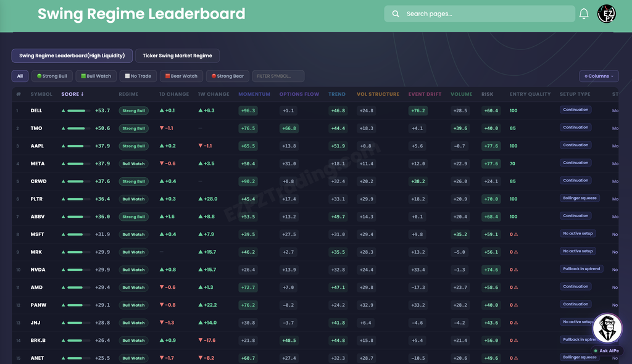This screenshot has height=364, width=632.
Task: Click the Ask AiPe button
Action: pyautogui.click(x=607, y=350)
